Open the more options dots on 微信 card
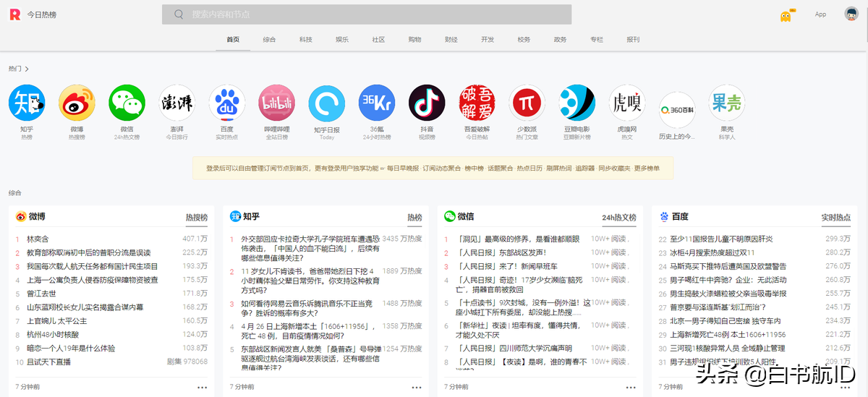The image size is (868, 397). tap(631, 387)
